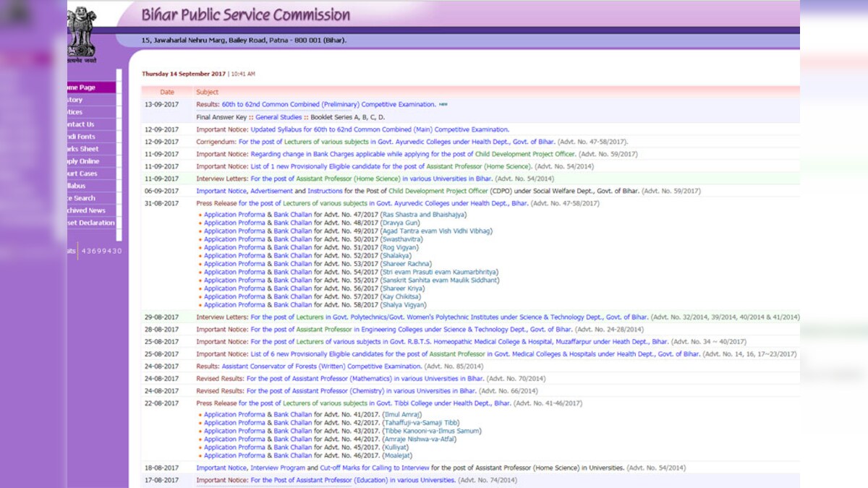Open Bank Challan for Advt. No. 58/2017
This screenshot has height=488, width=868.
point(293,305)
